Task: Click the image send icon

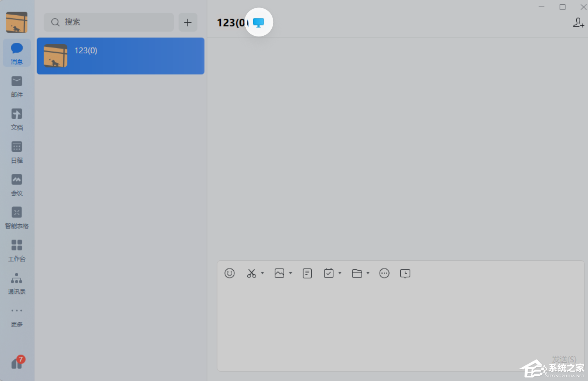Action: 279,273
